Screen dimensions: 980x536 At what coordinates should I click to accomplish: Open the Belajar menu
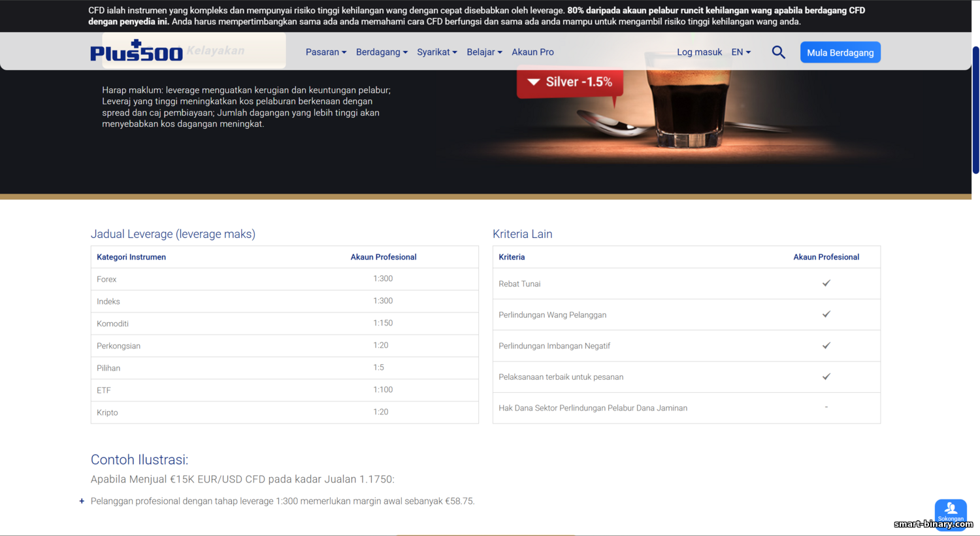(484, 52)
